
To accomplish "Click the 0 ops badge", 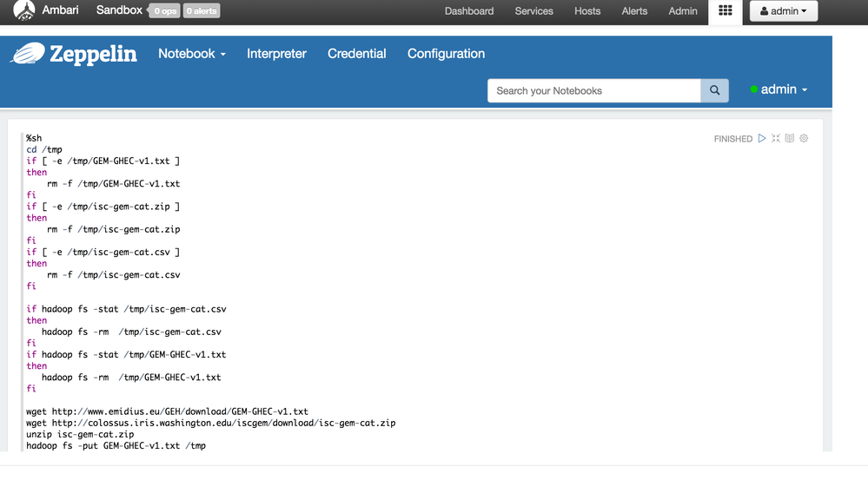I will tap(164, 11).
